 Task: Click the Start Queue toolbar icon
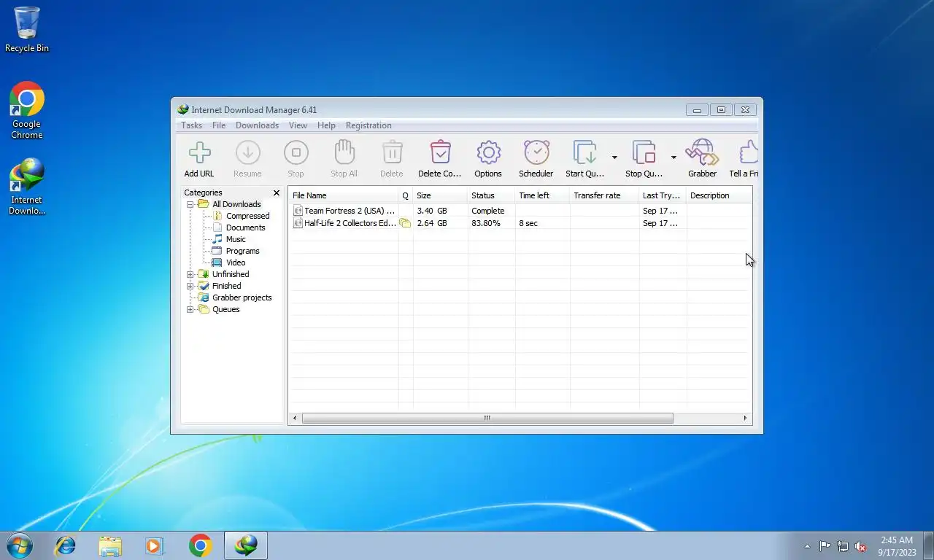[584, 153]
